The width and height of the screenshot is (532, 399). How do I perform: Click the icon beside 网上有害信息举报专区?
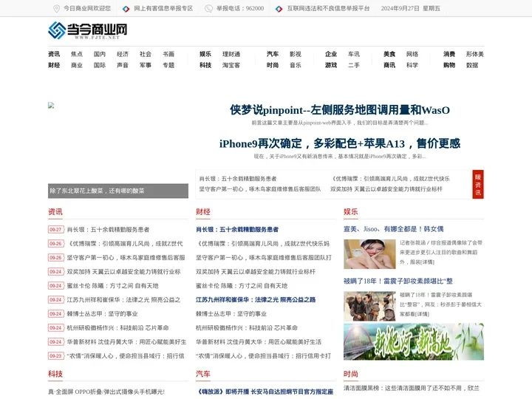[x=126, y=9]
